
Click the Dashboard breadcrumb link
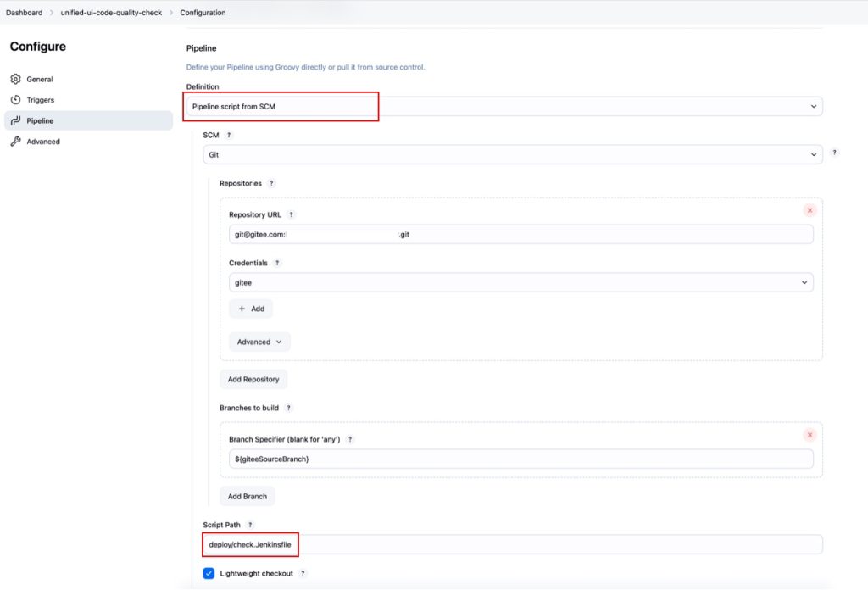[24, 13]
